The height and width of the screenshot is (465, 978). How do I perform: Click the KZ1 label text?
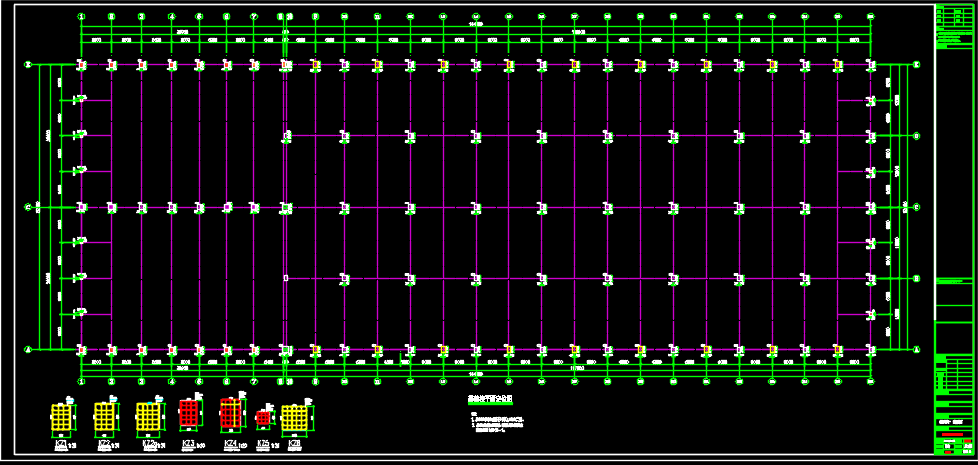61,444
